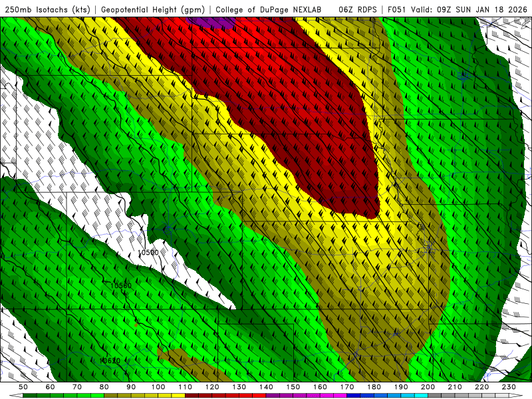Viewport: 532px width, 399px height.
Task: Click the 60 value on the color scale
Action: point(51,387)
